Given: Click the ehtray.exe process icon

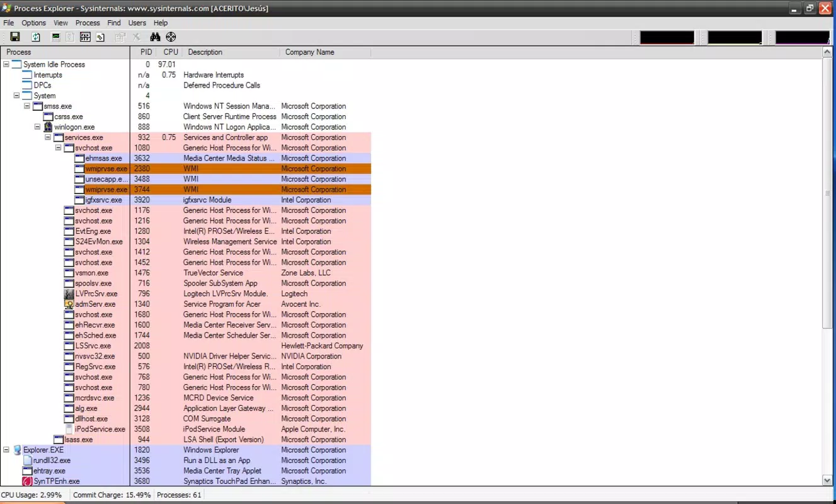Looking at the screenshot, I should tap(27, 471).
